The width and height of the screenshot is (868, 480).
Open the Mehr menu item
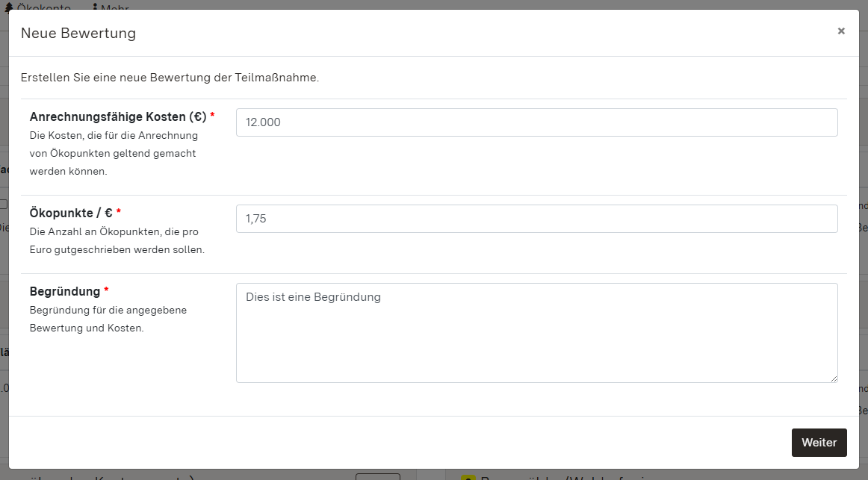click(x=115, y=7)
